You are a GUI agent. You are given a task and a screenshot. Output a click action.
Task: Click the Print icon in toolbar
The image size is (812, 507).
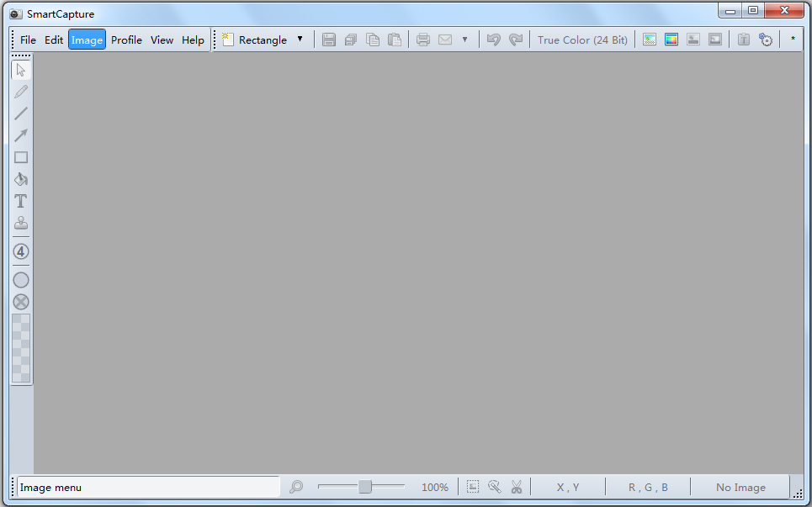pyautogui.click(x=423, y=40)
